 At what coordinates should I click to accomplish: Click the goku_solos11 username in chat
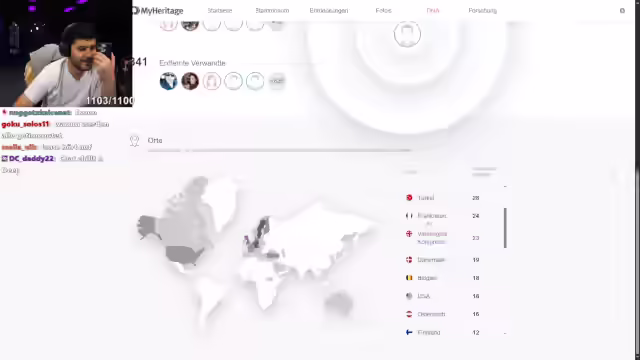[x=25, y=124]
